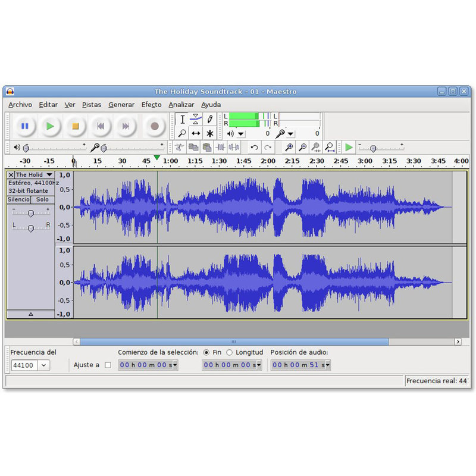
Task: Select the Zoom tool magnifier
Action: click(x=183, y=133)
